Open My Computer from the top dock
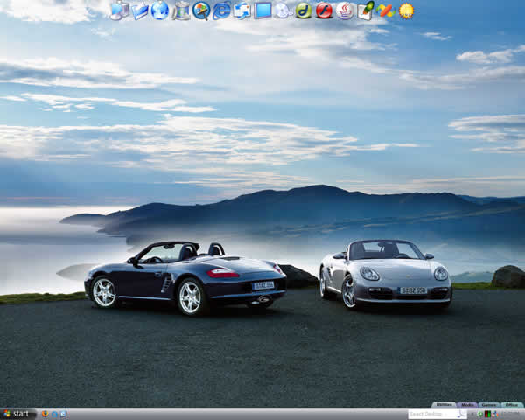 (x=120, y=10)
